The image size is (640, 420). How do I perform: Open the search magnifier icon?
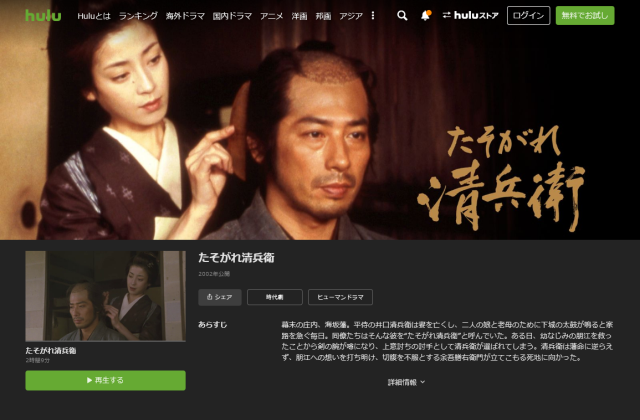[x=402, y=16]
